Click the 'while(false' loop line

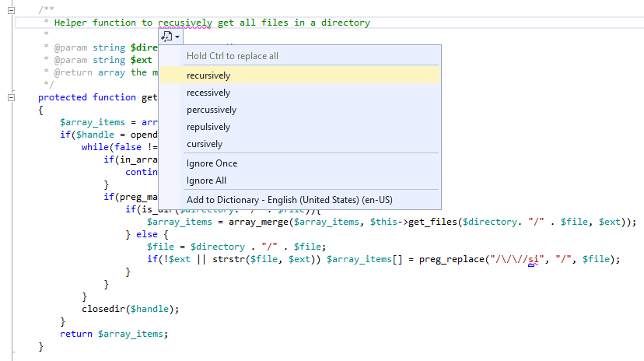point(119,147)
